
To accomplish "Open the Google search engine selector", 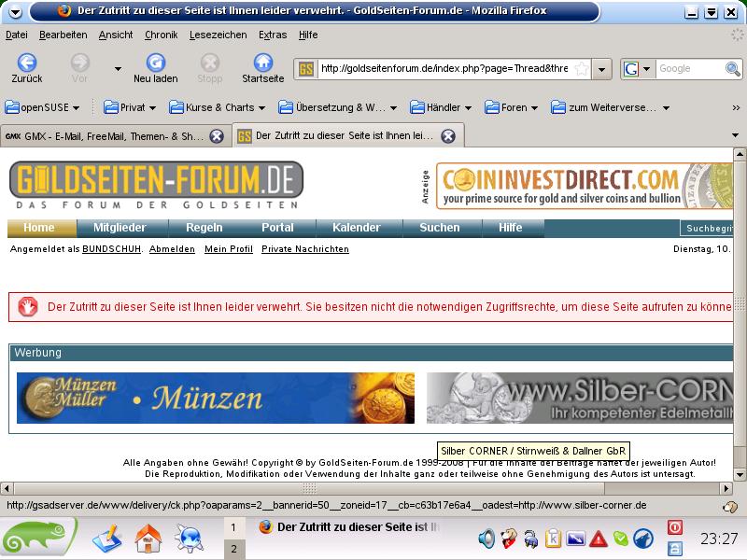I will (637, 69).
